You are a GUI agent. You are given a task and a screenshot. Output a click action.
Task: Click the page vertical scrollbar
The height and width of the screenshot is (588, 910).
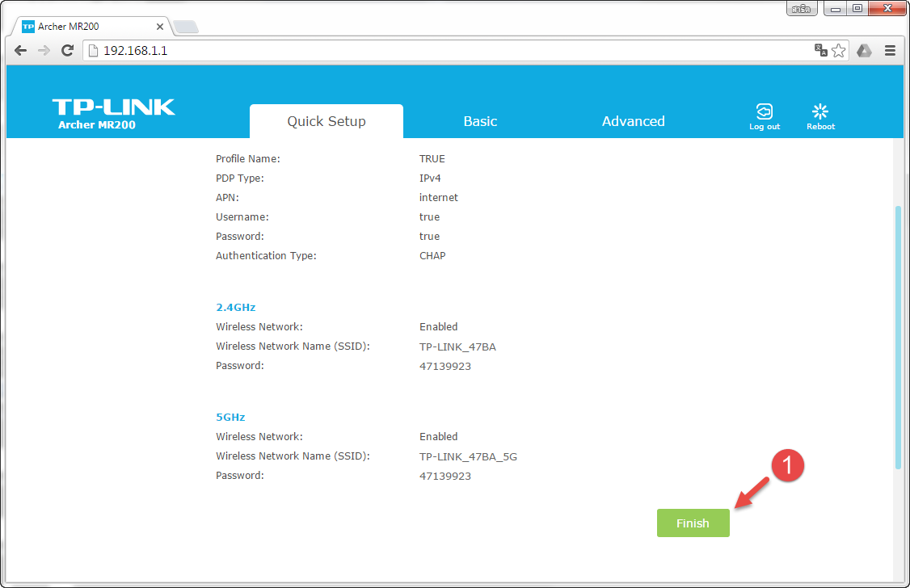[899, 336]
